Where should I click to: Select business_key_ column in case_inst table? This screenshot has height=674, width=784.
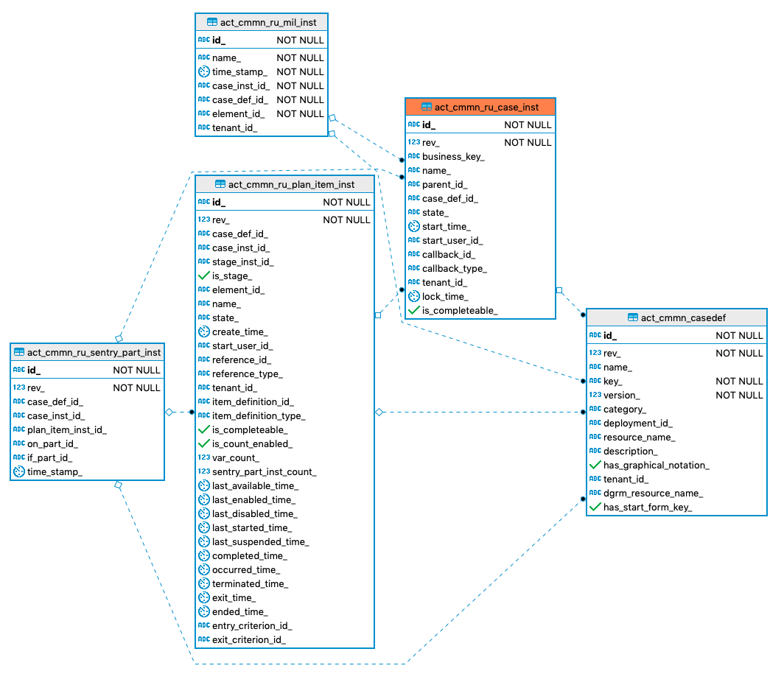(452, 156)
